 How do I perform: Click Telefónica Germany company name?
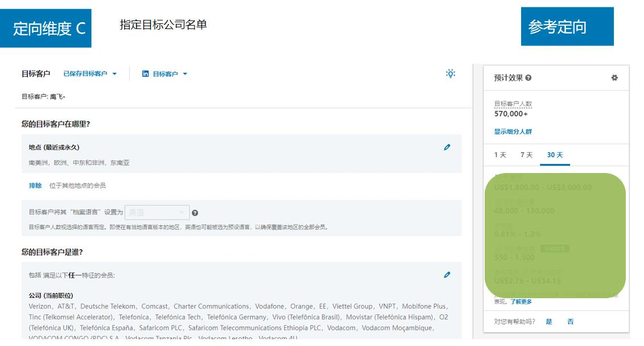click(237, 317)
